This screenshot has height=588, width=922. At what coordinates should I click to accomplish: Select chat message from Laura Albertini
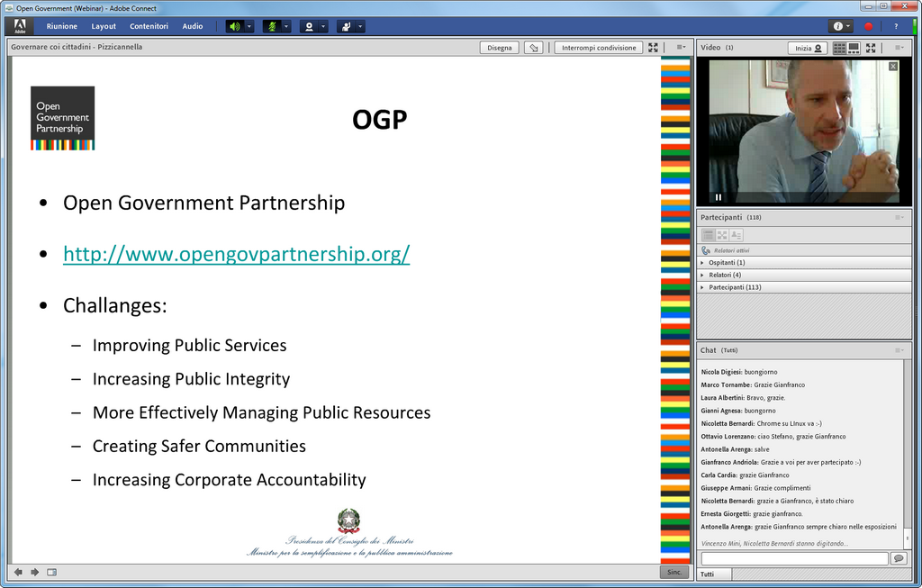coord(743,398)
